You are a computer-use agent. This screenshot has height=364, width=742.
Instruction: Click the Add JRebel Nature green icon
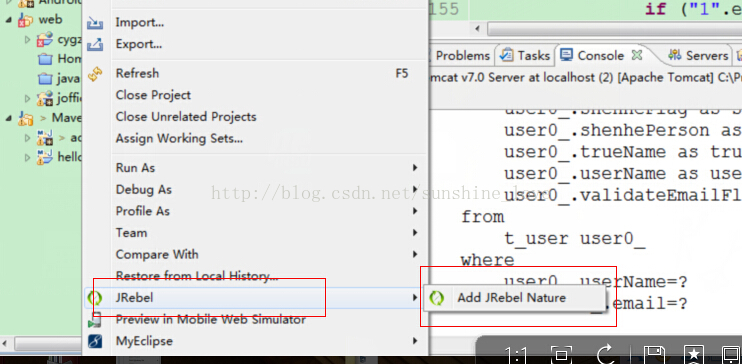436,298
